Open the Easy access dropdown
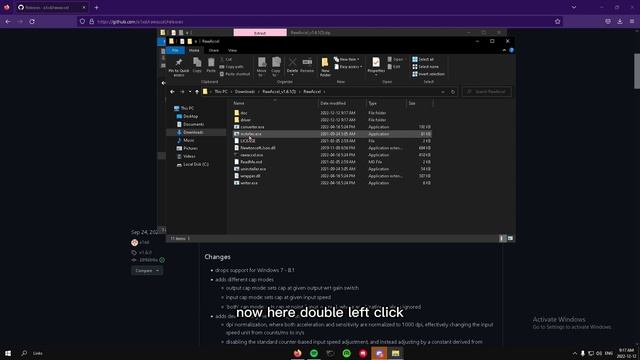 point(348,67)
